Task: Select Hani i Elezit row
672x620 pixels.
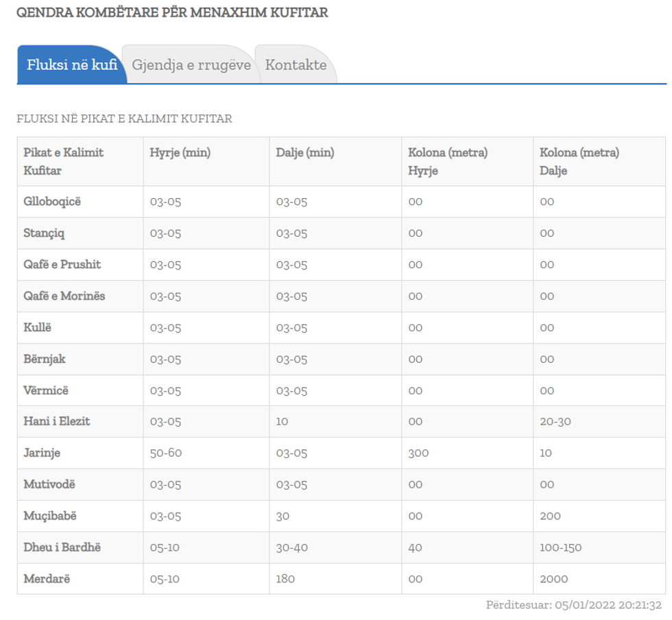Action: pyautogui.click(x=57, y=421)
